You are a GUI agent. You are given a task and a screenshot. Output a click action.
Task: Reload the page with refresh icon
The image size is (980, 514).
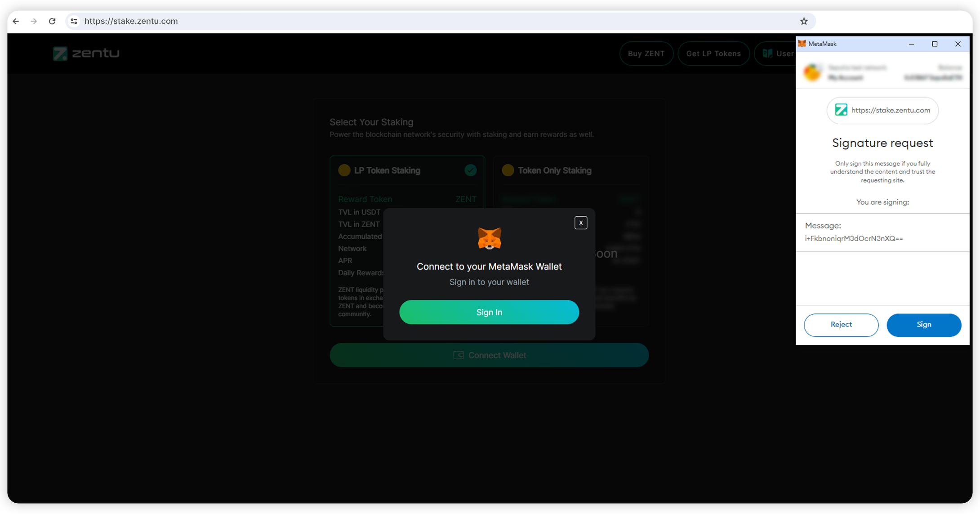pos(52,21)
